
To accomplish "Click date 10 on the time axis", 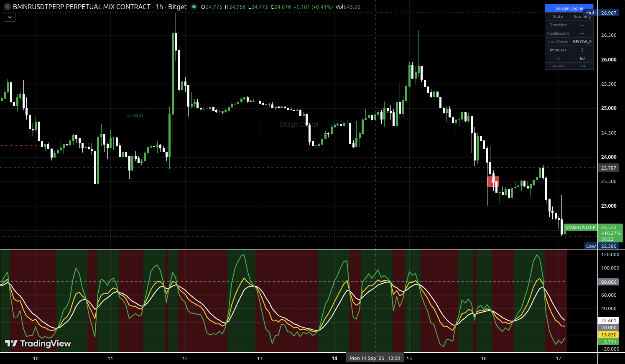I will pos(36,359).
